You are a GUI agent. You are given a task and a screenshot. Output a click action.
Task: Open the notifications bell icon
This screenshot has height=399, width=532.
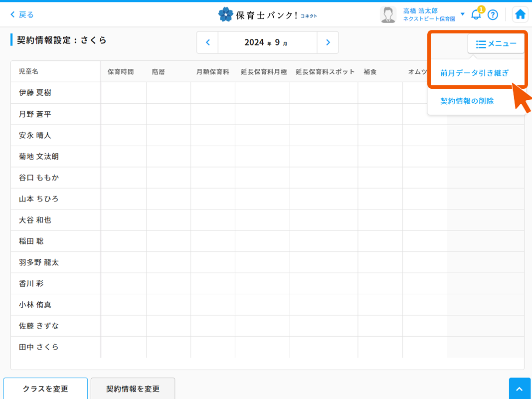475,14
